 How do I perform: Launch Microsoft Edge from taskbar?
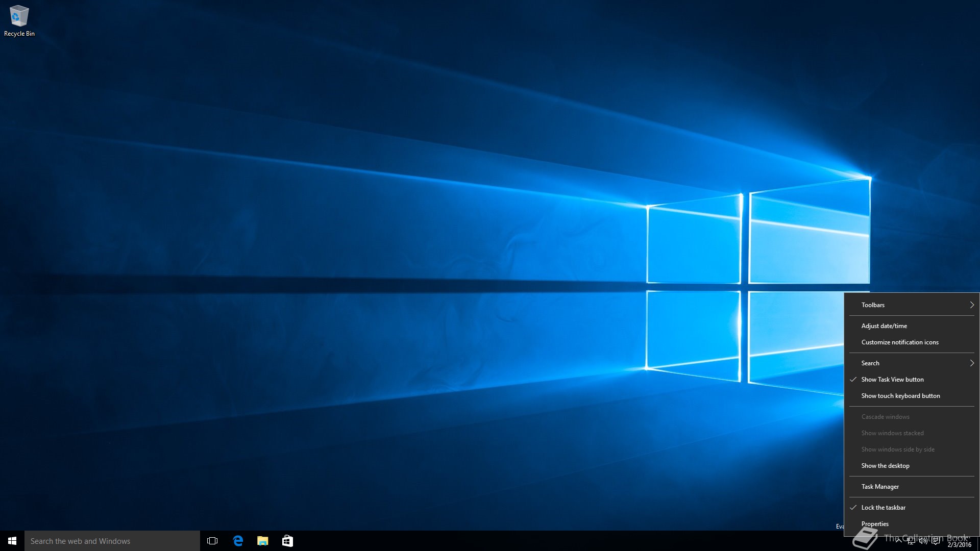[x=238, y=541]
